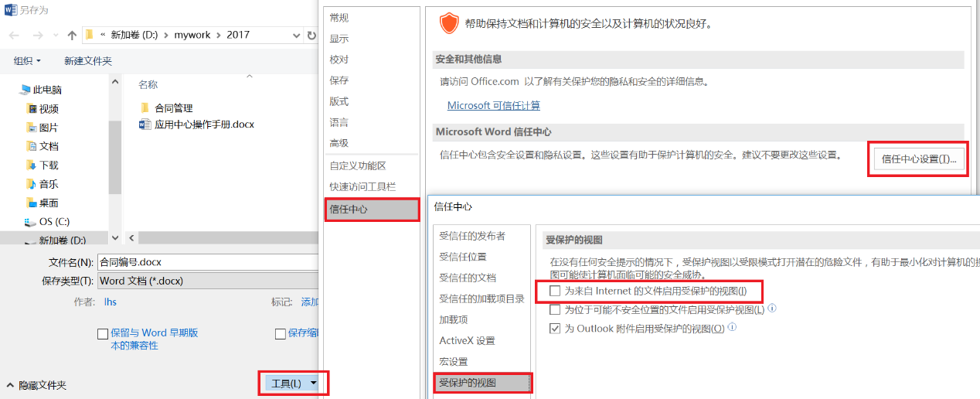
Task: Open the 组织 dropdown menu
Action: (x=27, y=60)
